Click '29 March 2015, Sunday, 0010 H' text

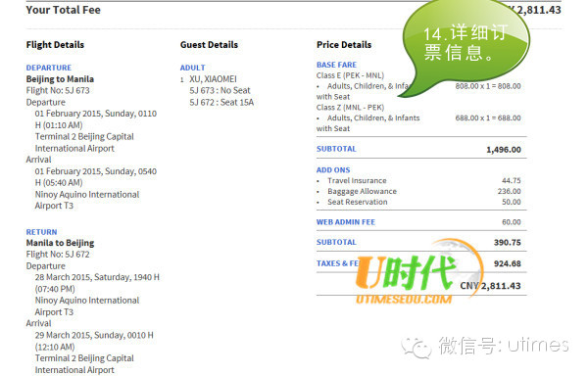point(94,335)
